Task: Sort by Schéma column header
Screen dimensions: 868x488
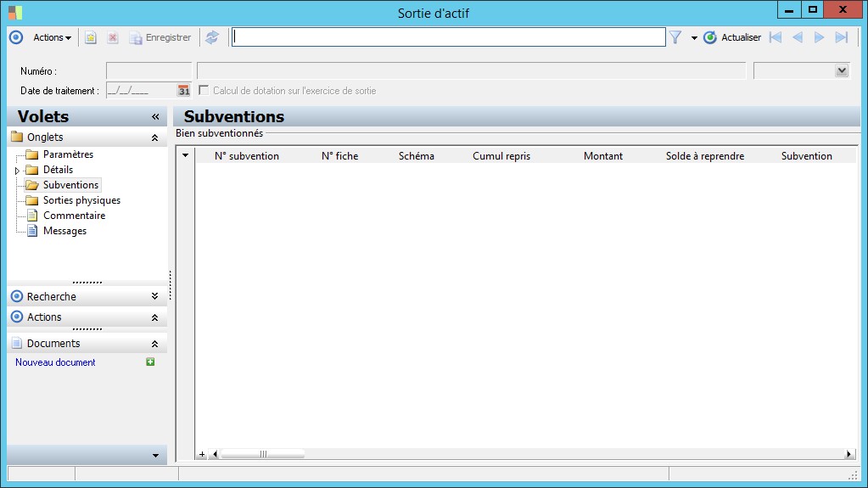Action: click(x=417, y=156)
